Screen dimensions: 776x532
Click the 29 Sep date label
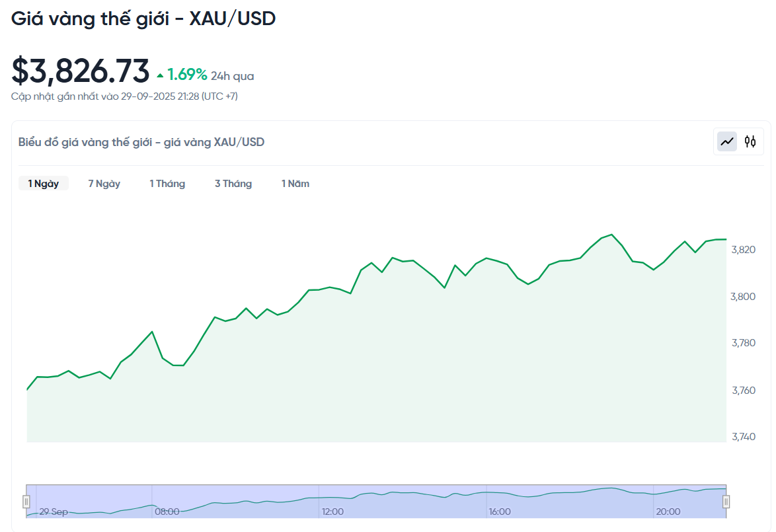53,512
